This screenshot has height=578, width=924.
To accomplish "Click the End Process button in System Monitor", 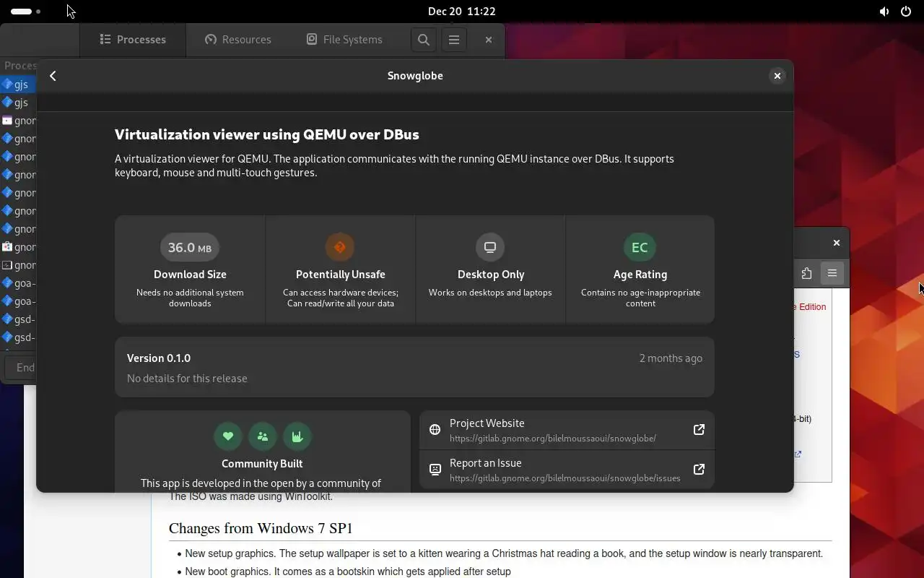I will [x=22, y=367].
